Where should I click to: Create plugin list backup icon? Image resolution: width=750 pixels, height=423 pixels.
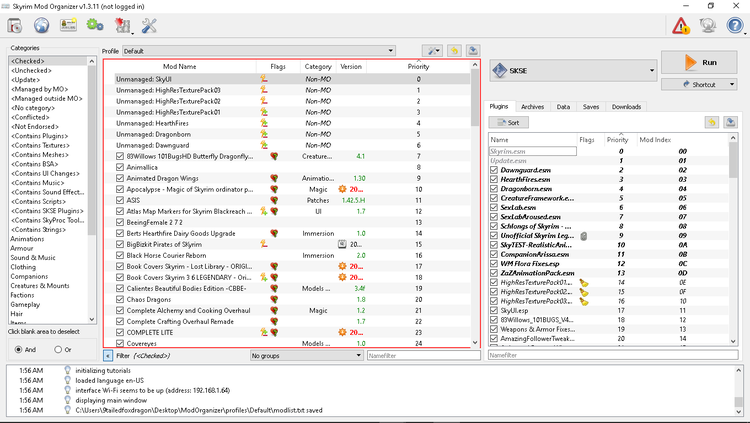[730, 122]
